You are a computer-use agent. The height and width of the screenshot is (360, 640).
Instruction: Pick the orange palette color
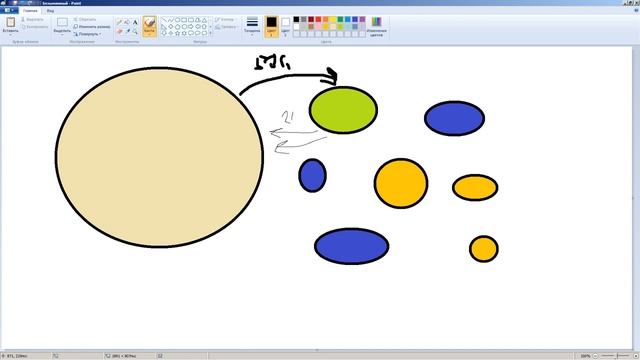pos(326,19)
